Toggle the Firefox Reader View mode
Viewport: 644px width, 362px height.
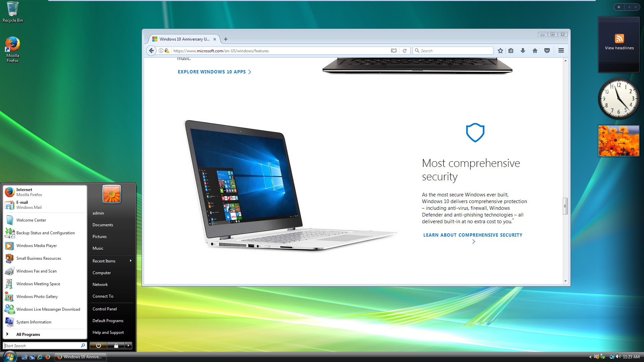click(x=394, y=50)
